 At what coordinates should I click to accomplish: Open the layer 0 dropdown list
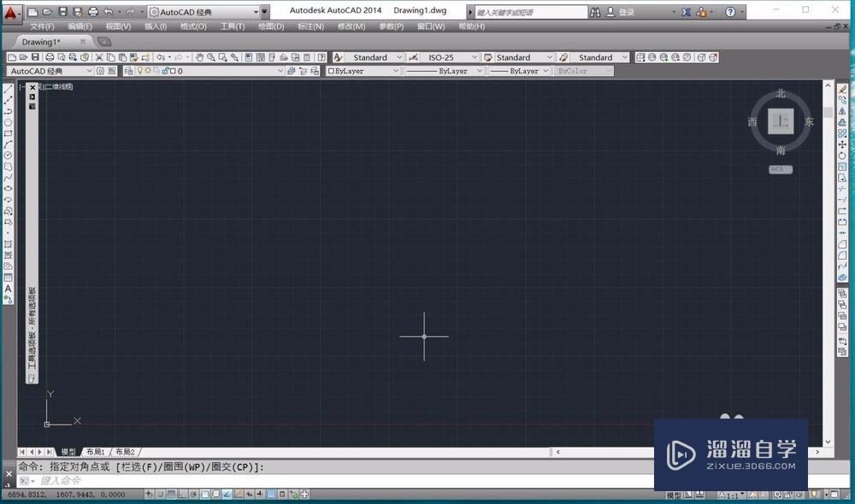coord(280,71)
